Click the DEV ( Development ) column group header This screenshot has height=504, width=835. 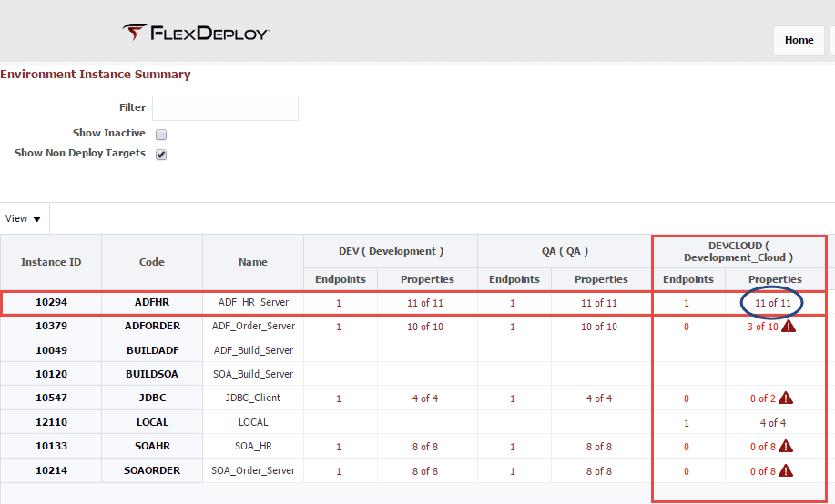coord(391,251)
